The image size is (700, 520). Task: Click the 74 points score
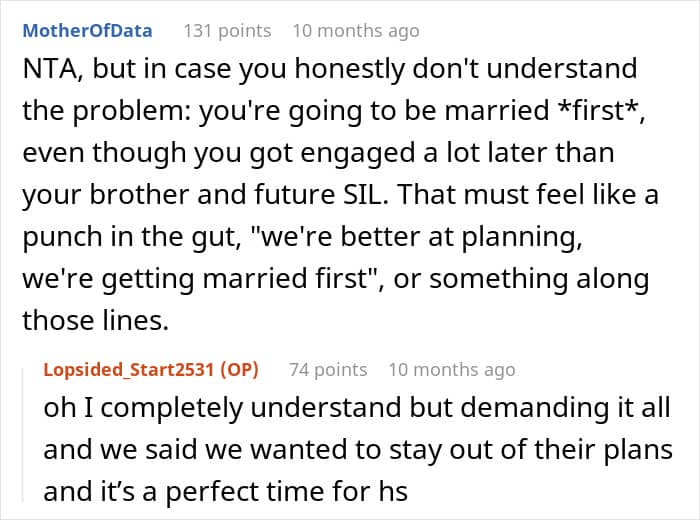pyautogui.click(x=328, y=370)
